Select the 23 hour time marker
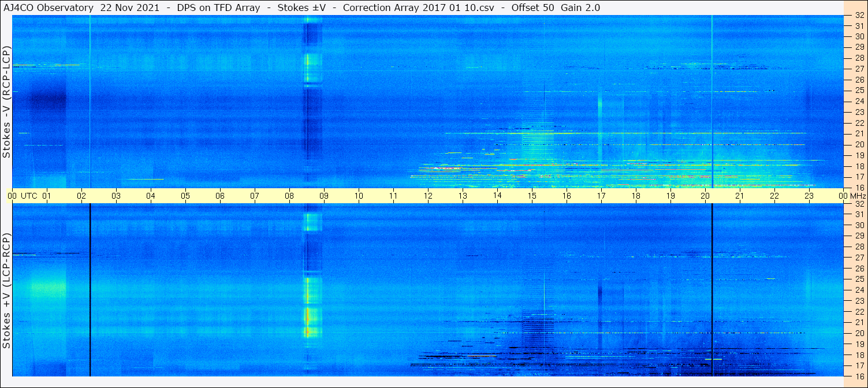Image resolution: width=868 pixels, height=388 pixels. pyautogui.click(x=809, y=196)
